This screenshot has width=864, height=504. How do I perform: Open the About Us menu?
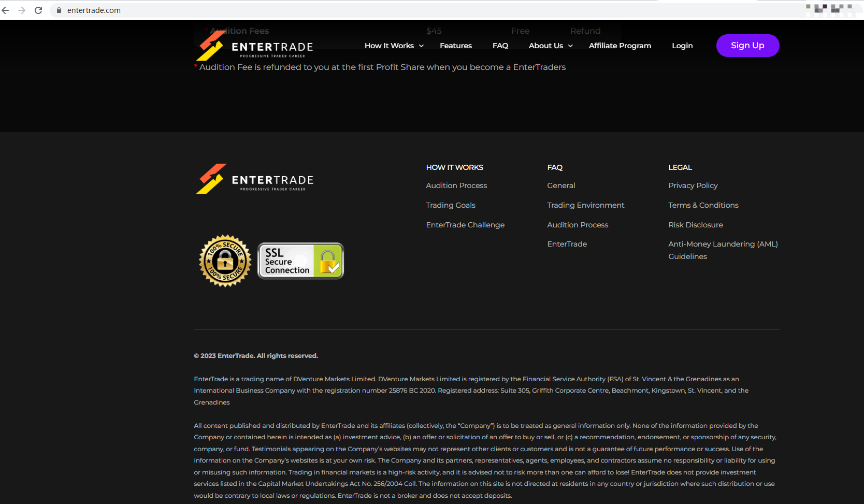click(546, 46)
